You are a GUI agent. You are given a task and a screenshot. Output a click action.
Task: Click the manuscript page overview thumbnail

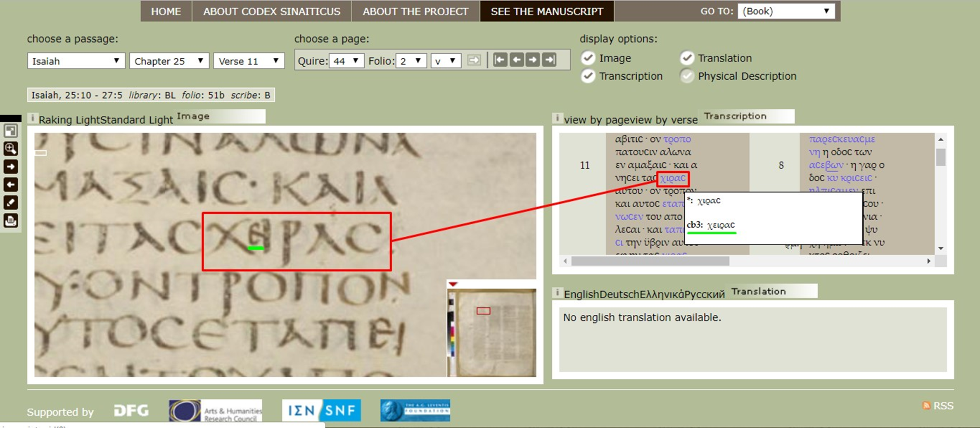tap(491, 332)
